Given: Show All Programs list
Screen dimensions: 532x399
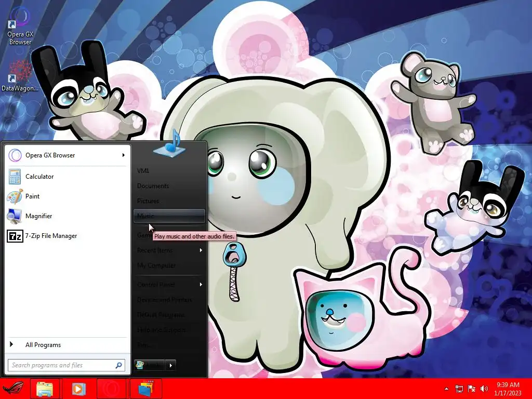Looking at the screenshot, I should [x=66, y=345].
